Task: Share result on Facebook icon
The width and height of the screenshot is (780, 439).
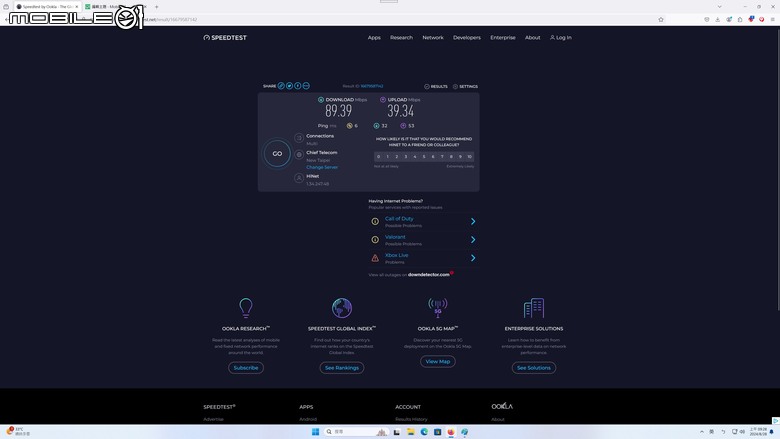Action: pos(297,86)
